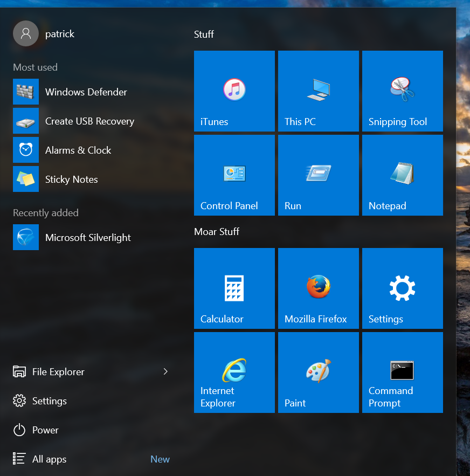The image size is (470, 476).
Task: Open the Settings tile with white gear
Action: pos(403,288)
